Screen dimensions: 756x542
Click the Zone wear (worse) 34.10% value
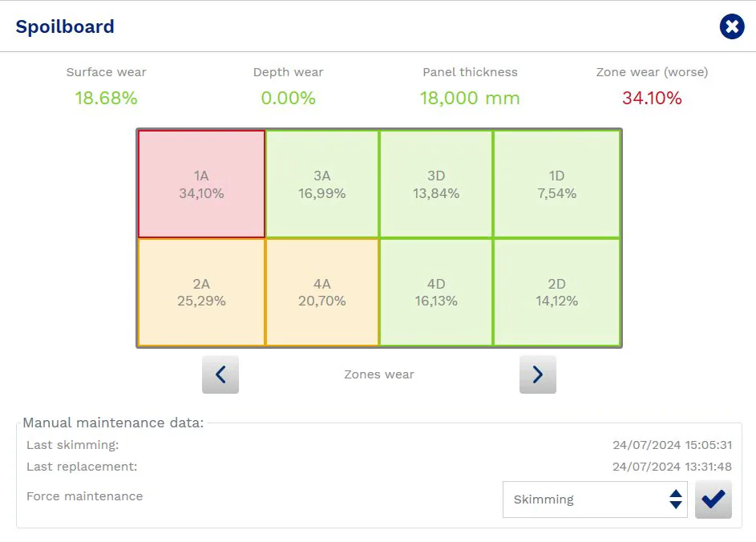[x=652, y=99]
